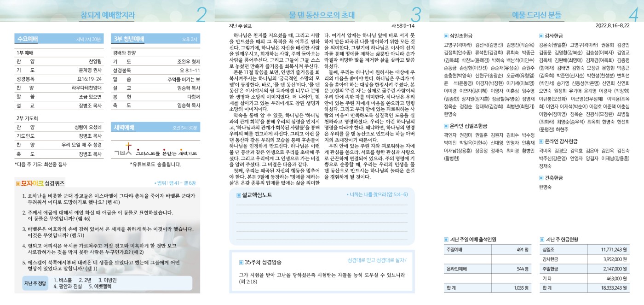Select the 참되게 예배할지라 page header
The width and height of the screenshot is (644, 305).
(107, 15)
